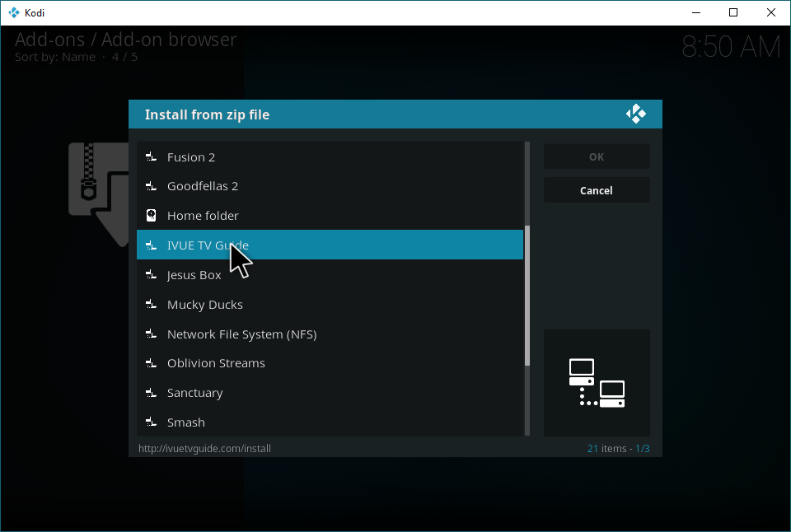Click the 21 items page counter
The width and height of the screenshot is (791, 532).
click(619, 448)
